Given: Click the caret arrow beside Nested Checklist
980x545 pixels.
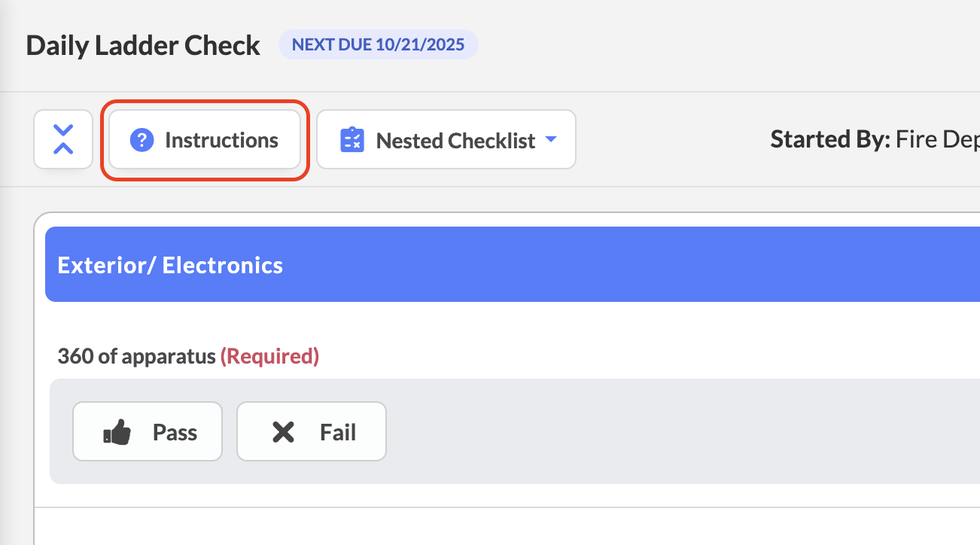Looking at the screenshot, I should pyautogui.click(x=551, y=140).
